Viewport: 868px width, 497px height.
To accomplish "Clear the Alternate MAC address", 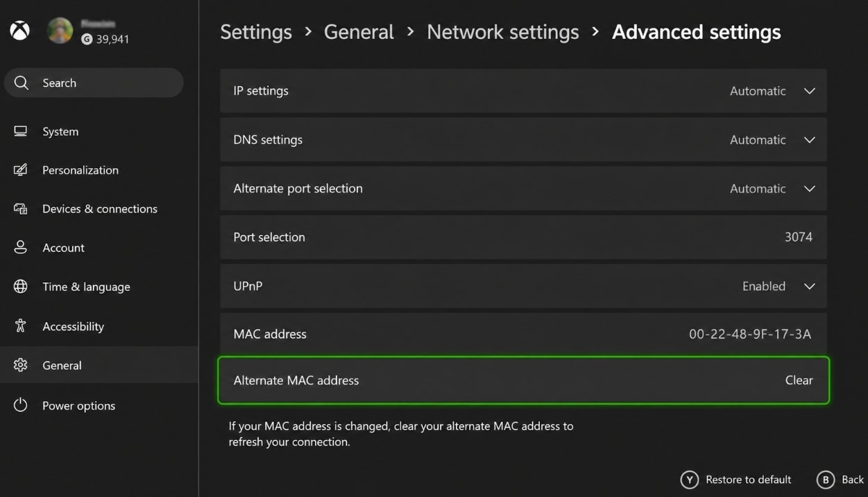I will (799, 380).
